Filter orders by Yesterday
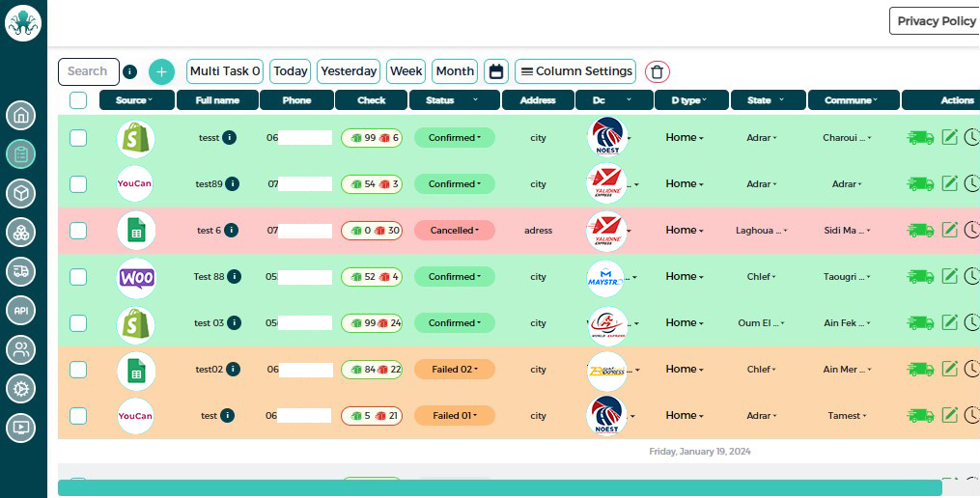980x498 pixels. coord(349,71)
